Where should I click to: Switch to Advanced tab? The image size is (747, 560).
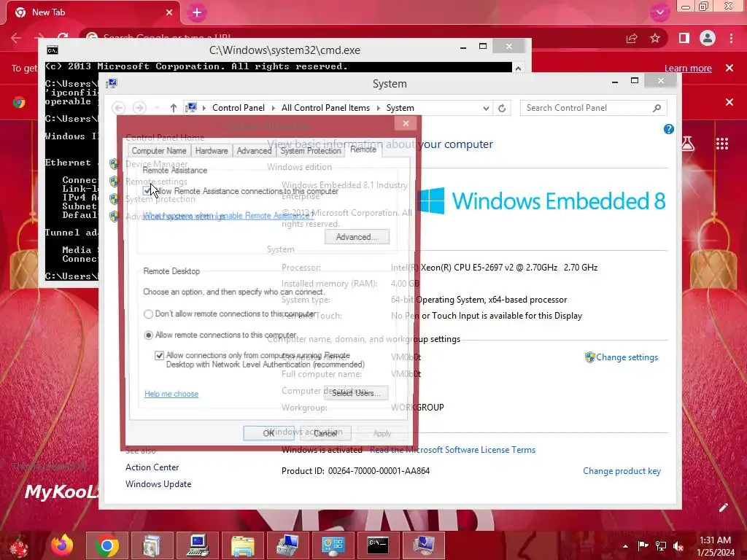click(x=254, y=151)
